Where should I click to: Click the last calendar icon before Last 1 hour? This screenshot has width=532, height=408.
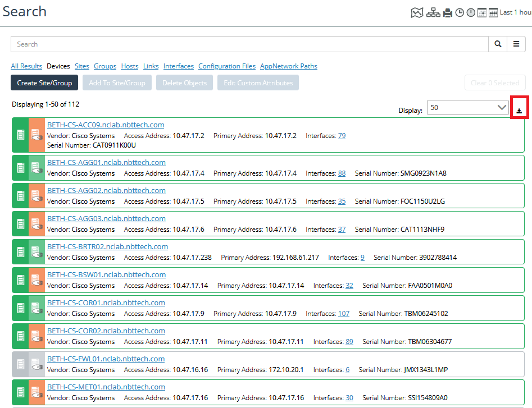click(493, 12)
